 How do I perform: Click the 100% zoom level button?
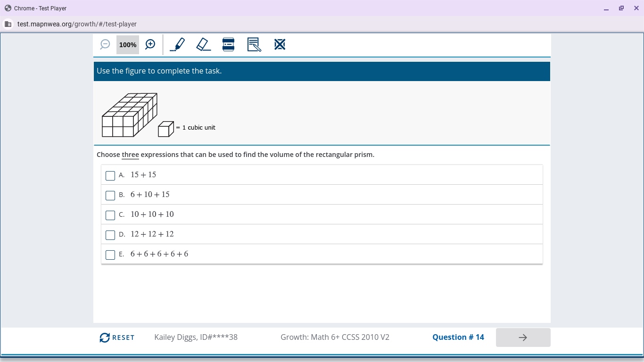coord(128,45)
